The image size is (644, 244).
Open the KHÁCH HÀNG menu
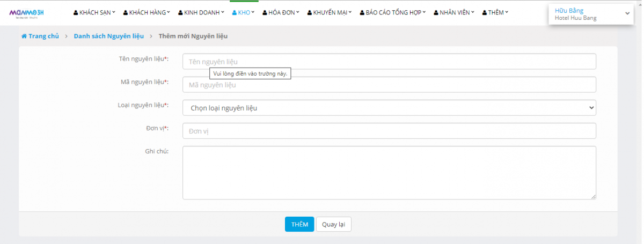pos(146,12)
